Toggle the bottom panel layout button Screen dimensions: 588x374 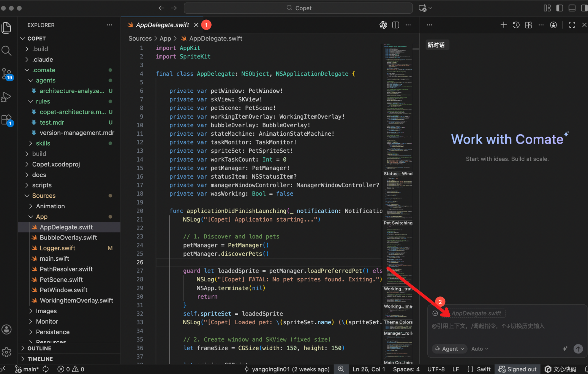(572, 8)
